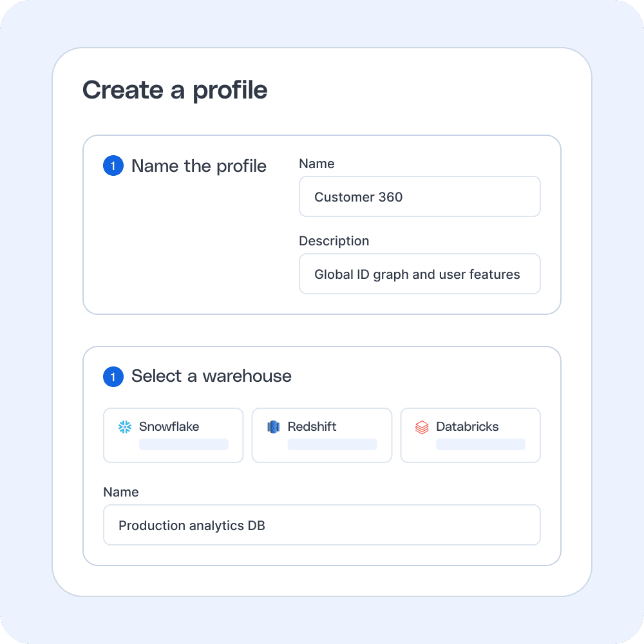Click the Name label above Customer 360
Image resolution: width=644 pixels, height=644 pixels.
[316, 164]
